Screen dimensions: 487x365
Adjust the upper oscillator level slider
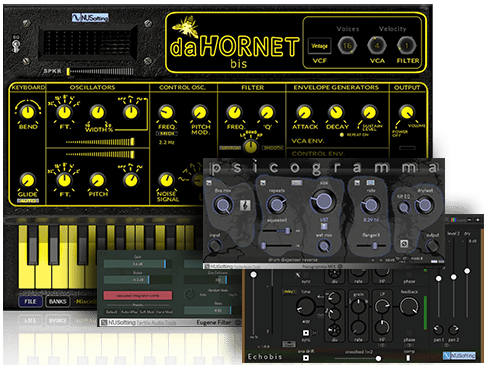[100, 142]
